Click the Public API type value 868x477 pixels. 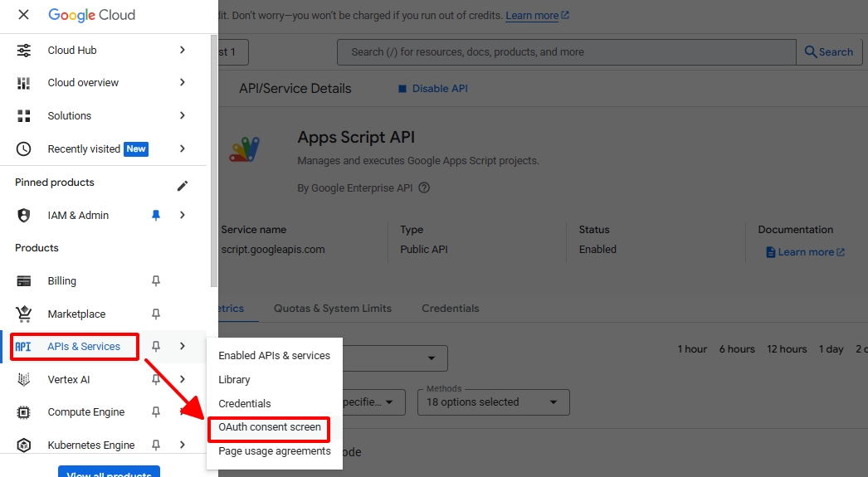[x=424, y=250]
